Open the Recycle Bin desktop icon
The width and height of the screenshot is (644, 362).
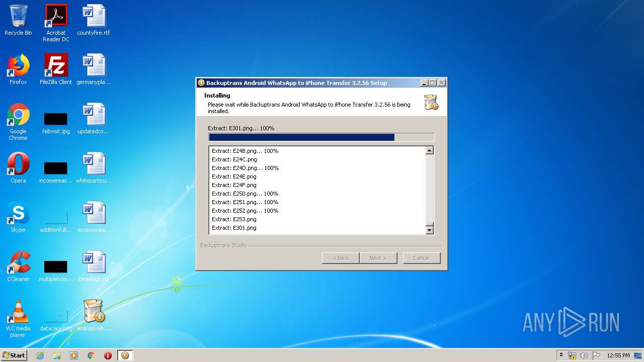coord(18,21)
